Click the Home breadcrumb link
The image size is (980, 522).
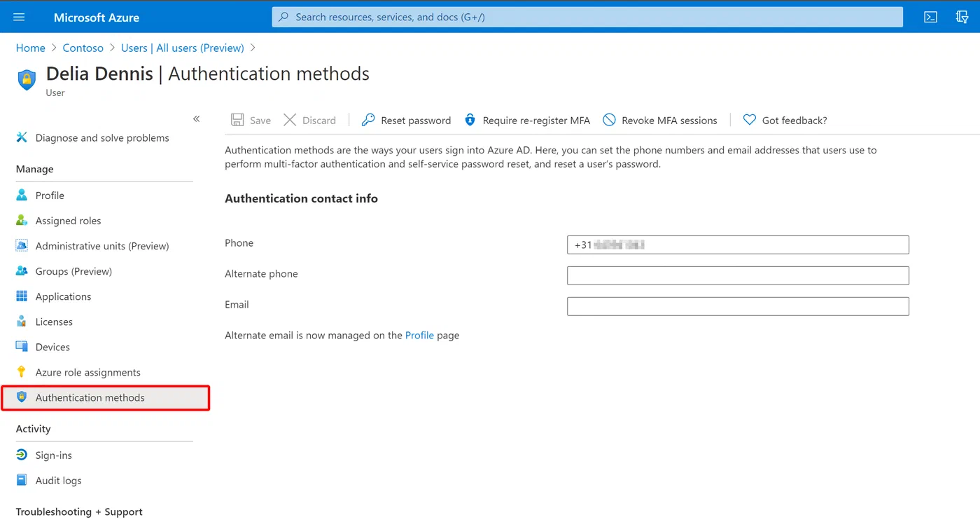click(30, 48)
